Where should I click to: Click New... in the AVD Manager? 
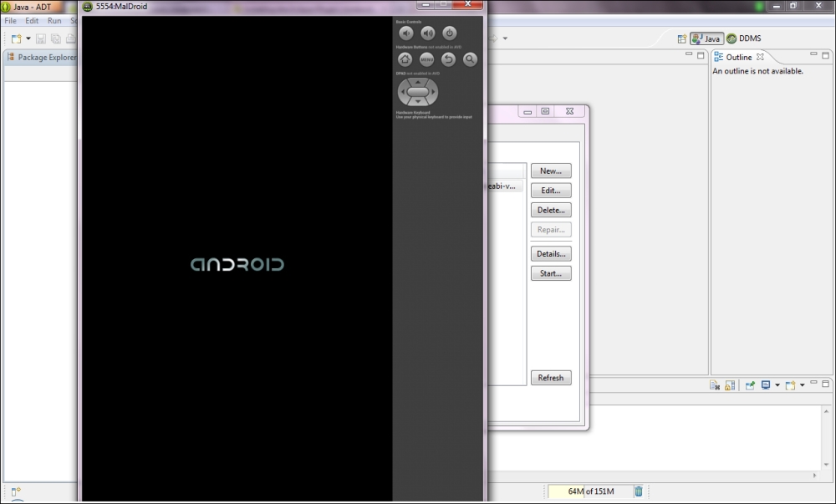pyautogui.click(x=551, y=171)
